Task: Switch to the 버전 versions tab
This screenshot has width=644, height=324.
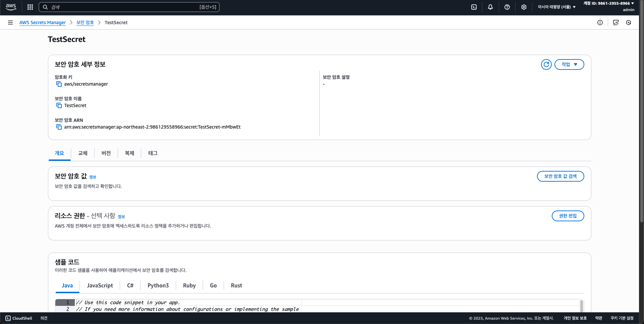Action: [106, 153]
